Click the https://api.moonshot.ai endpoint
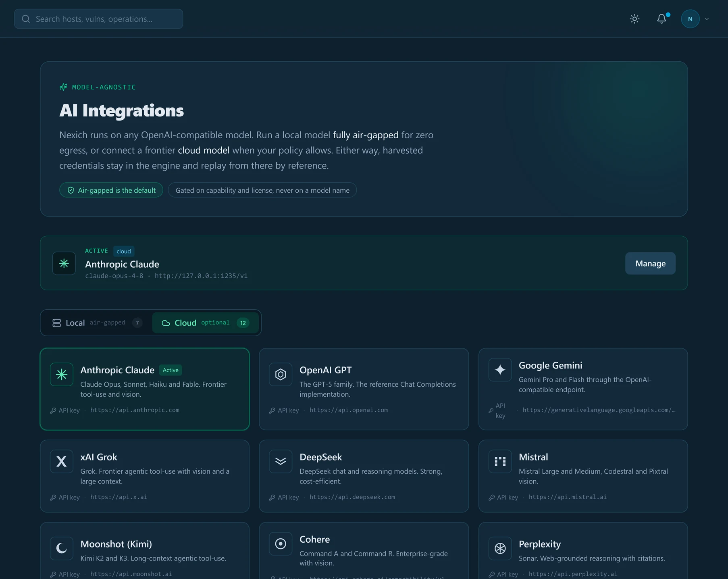 [131, 574]
